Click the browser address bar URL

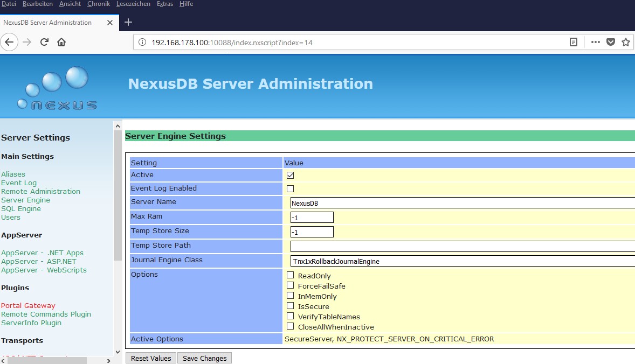coord(232,43)
